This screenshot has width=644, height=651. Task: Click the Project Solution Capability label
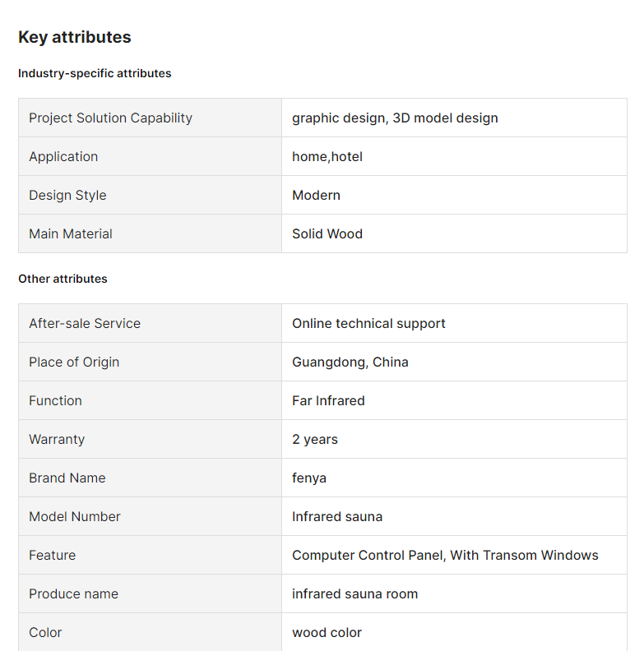click(110, 118)
